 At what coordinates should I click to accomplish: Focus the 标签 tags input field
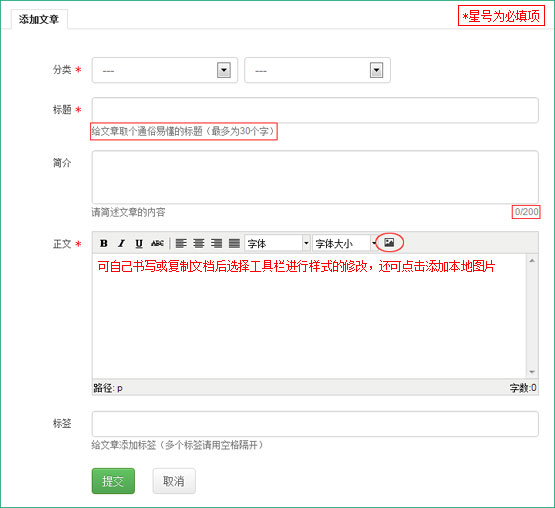(315, 424)
